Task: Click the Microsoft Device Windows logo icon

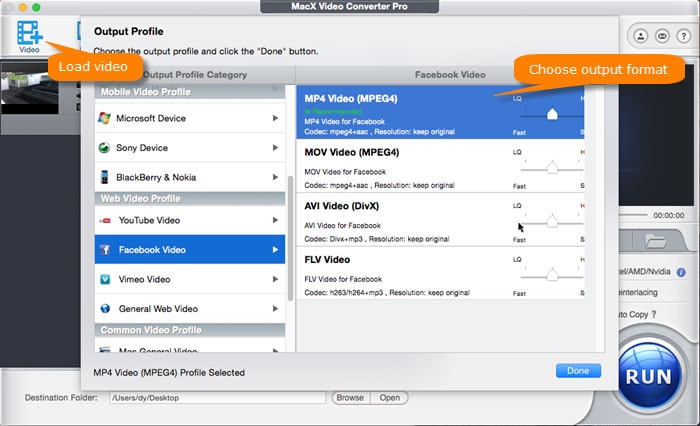Action: tap(104, 118)
